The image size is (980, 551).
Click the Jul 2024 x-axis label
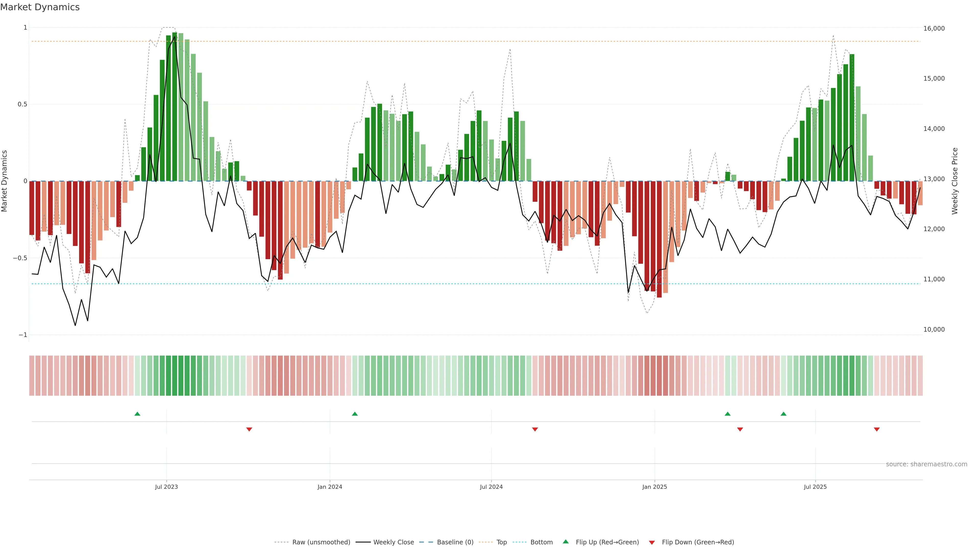(x=491, y=487)
